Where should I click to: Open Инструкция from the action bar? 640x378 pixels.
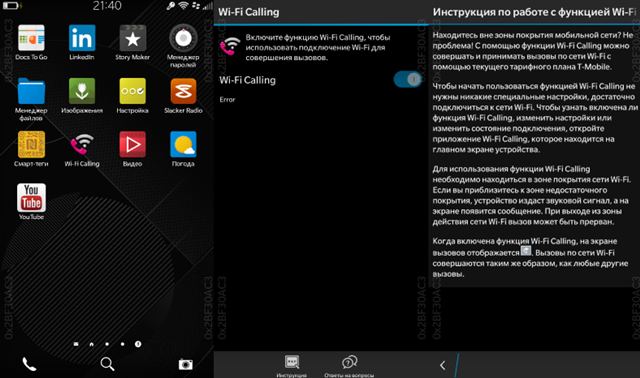coord(291,366)
